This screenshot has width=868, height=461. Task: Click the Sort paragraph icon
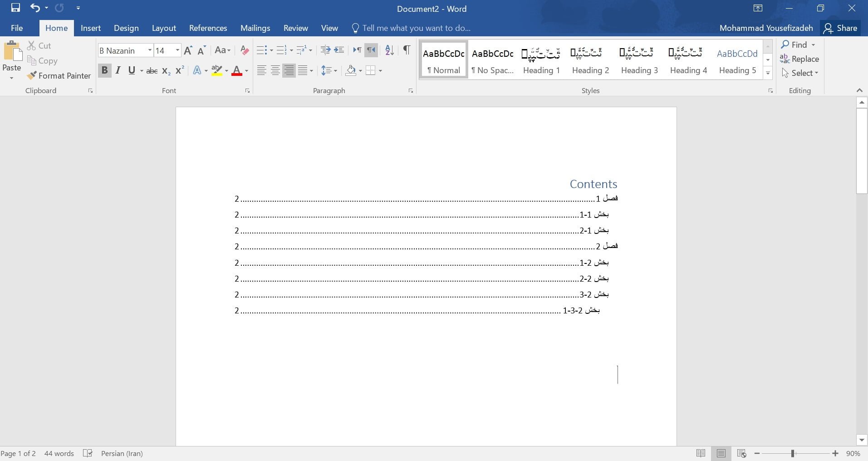pos(389,50)
